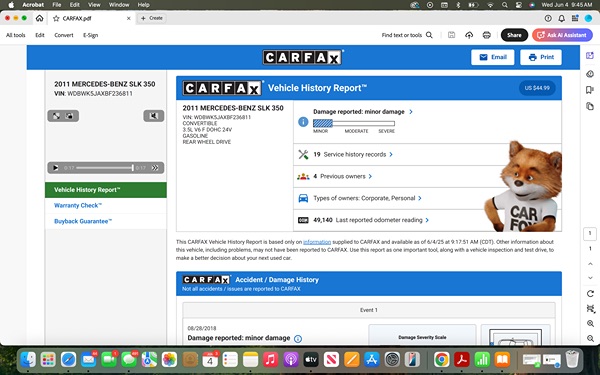The height and width of the screenshot is (375, 600).
Task: Expand 19 Service history records chevron
Action: pyautogui.click(x=391, y=155)
